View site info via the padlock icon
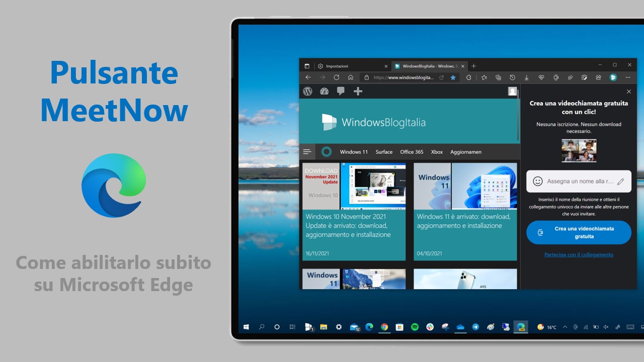Viewport: 644px width, 362px height. coord(366,77)
